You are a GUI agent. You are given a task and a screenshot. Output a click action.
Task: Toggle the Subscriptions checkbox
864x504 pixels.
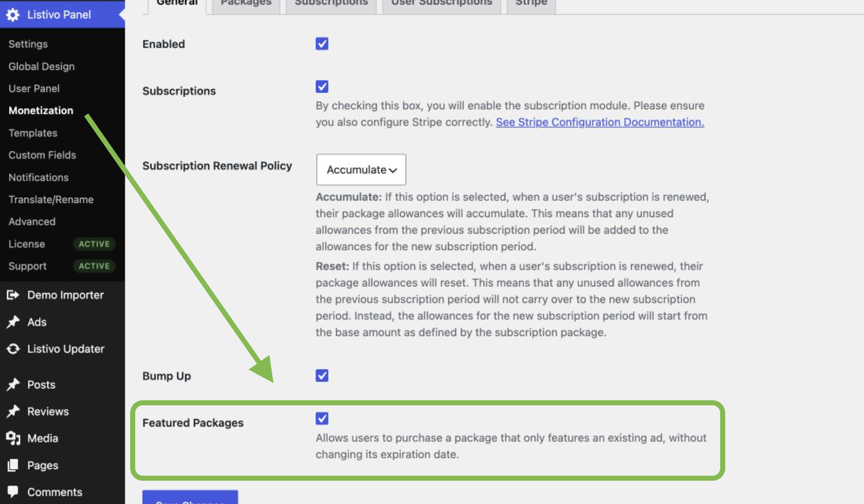(322, 87)
